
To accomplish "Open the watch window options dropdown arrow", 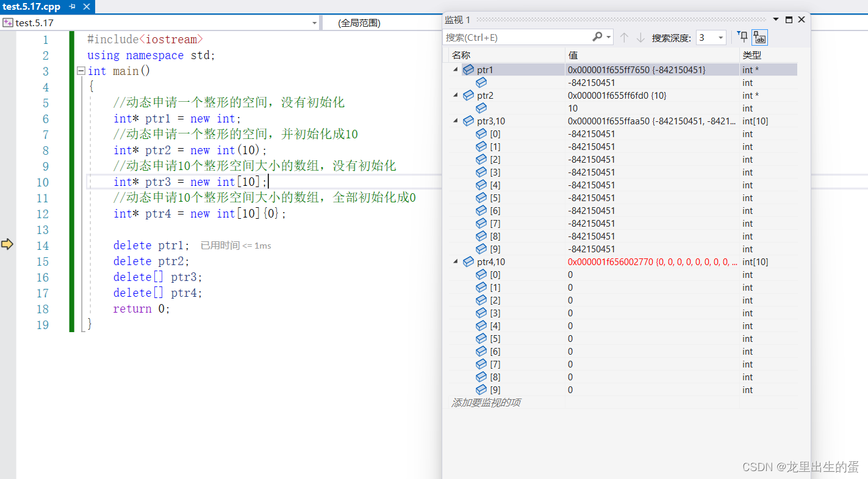I will pos(776,20).
